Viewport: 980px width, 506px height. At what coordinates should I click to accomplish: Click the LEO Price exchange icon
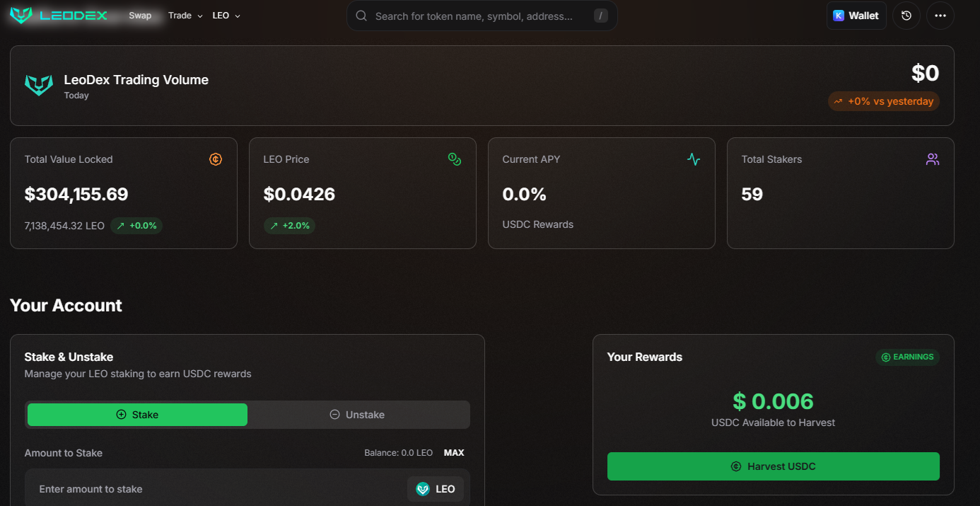click(x=455, y=159)
